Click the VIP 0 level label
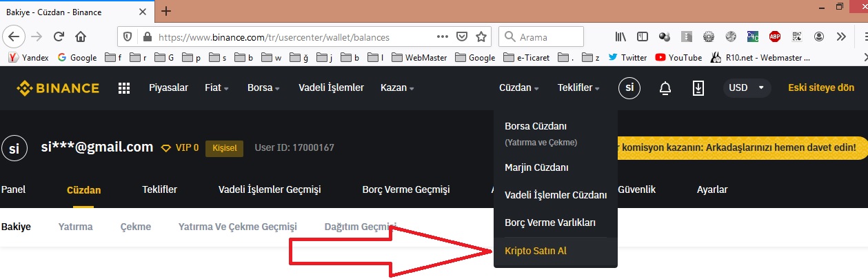The height and width of the screenshot is (279, 868). tap(180, 148)
